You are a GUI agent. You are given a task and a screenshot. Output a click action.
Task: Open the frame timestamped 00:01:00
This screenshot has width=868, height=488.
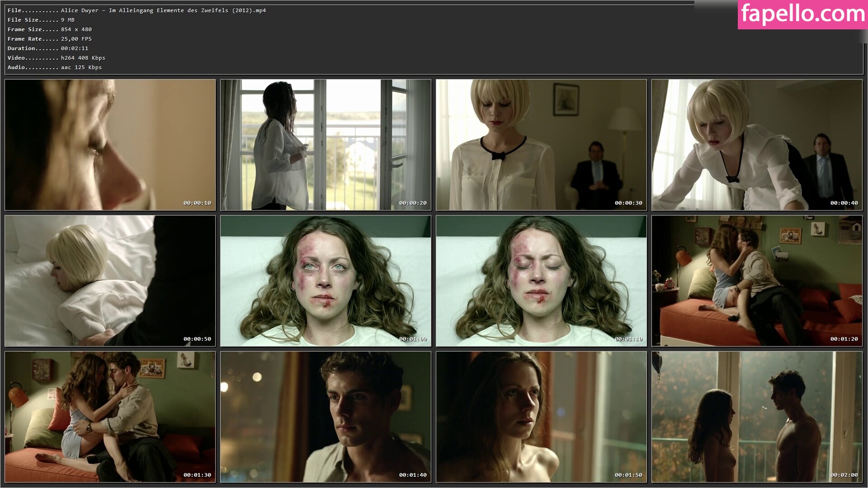pos(325,281)
